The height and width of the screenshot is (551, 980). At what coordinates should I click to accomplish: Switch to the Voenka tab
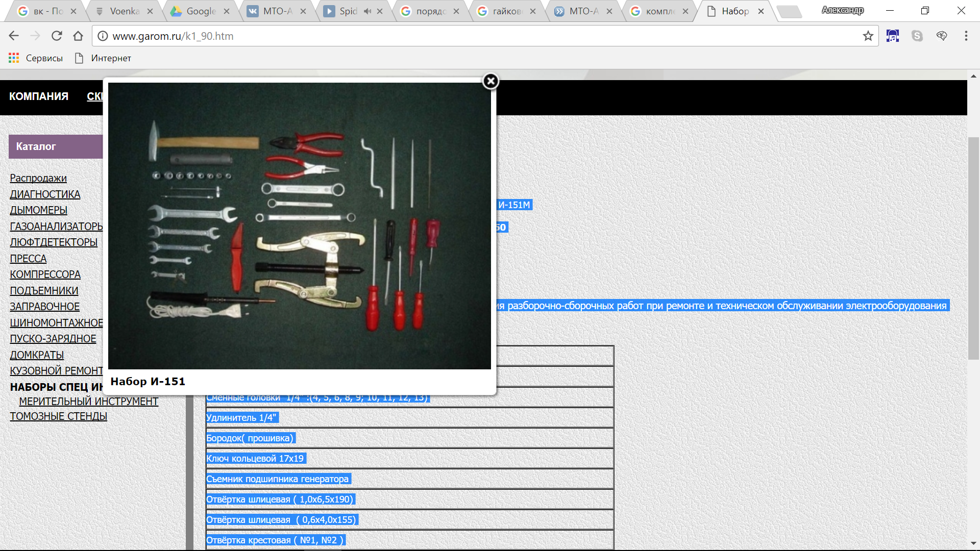(122, 11)
